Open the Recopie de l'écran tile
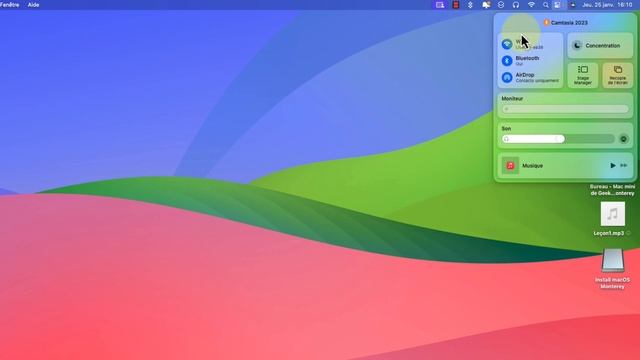Screen dimensions: 640x360 pyautogui.click(x=618, y=75)
